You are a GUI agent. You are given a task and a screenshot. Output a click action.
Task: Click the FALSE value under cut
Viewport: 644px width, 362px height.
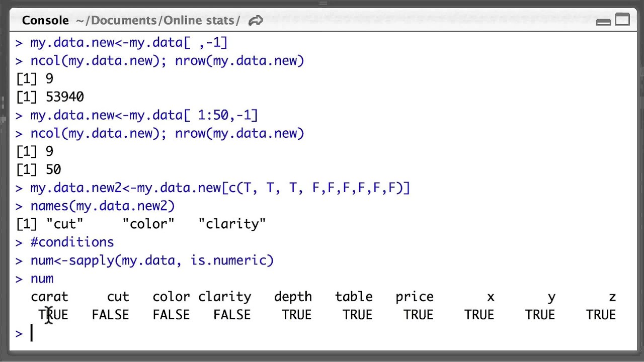click(x=110, y=315)
